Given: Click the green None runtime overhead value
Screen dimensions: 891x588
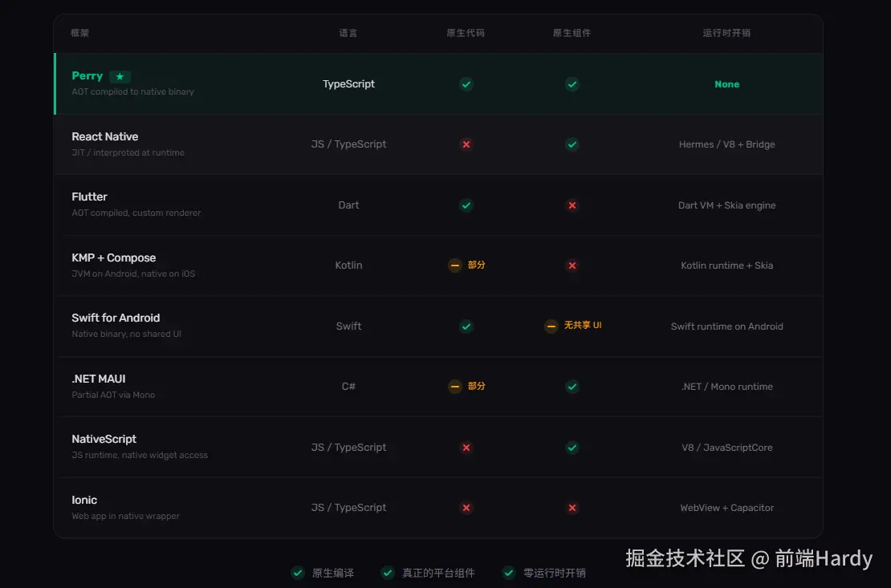Looking at the screenshot, I should coord(726,84).
